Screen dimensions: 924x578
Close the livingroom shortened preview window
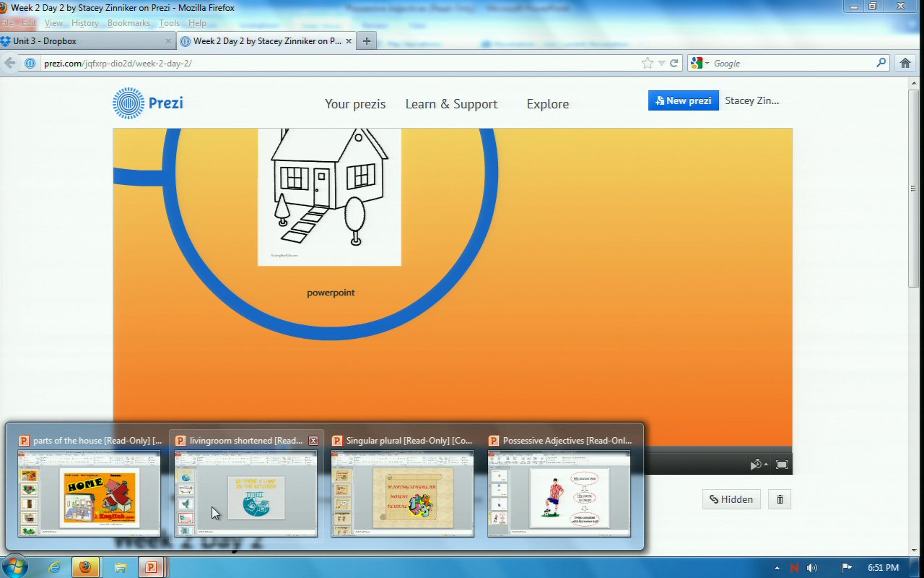(x=313, y=441)
